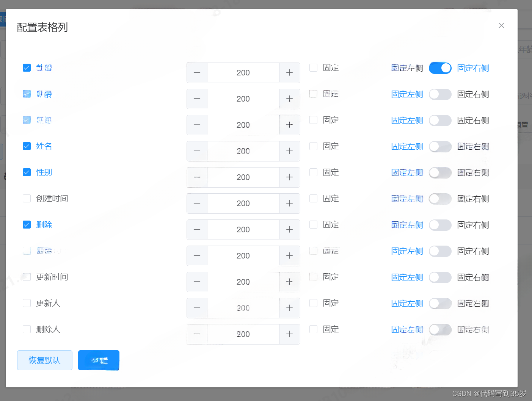Click plus button in 性别 row
Screen dimensions: 532x401
290,177
